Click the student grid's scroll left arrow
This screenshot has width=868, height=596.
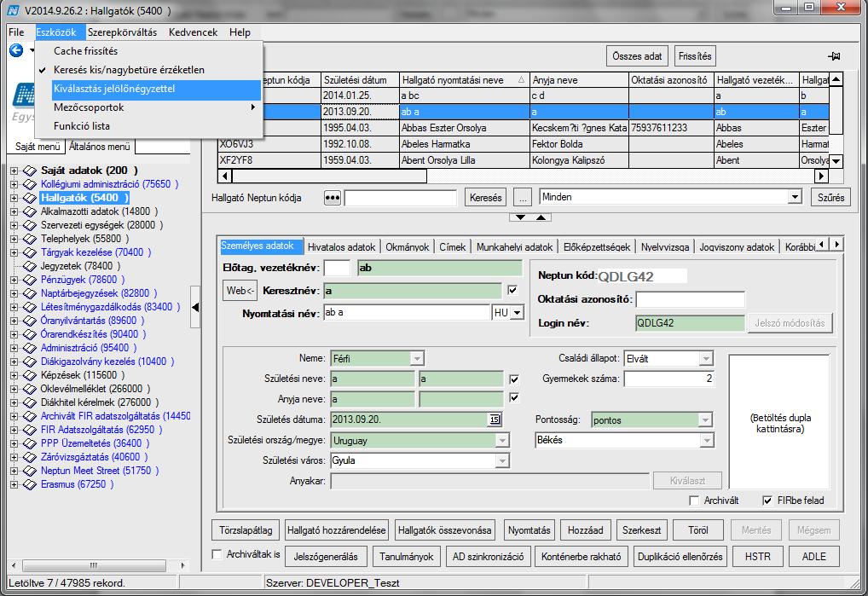[x=225, y=176]
